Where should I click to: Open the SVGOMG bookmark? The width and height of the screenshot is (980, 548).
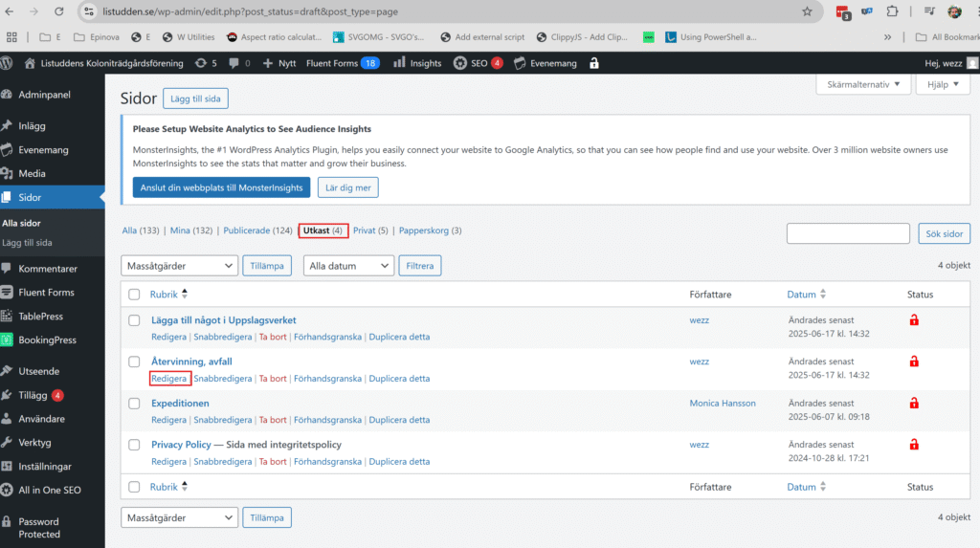click(379, 37)
